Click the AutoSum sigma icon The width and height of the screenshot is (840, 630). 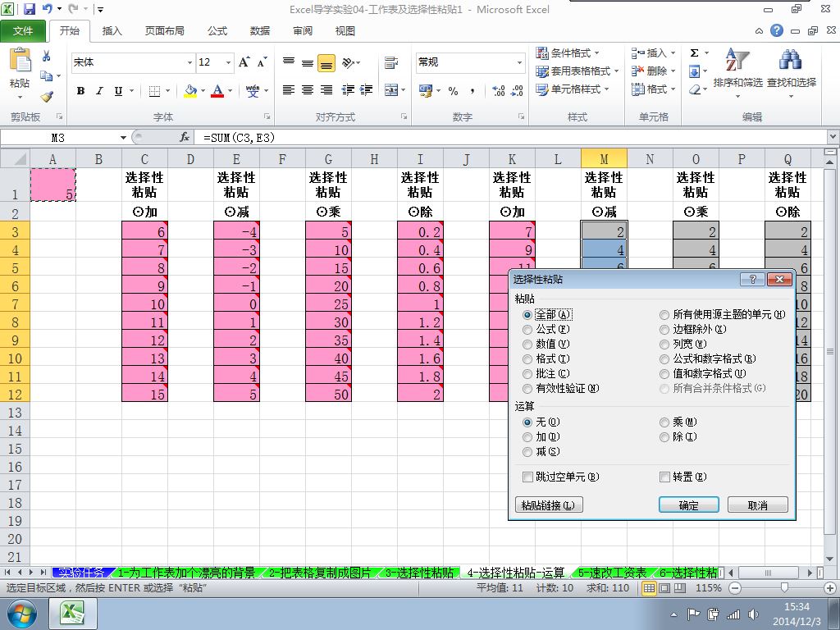[x=695, y=53]
